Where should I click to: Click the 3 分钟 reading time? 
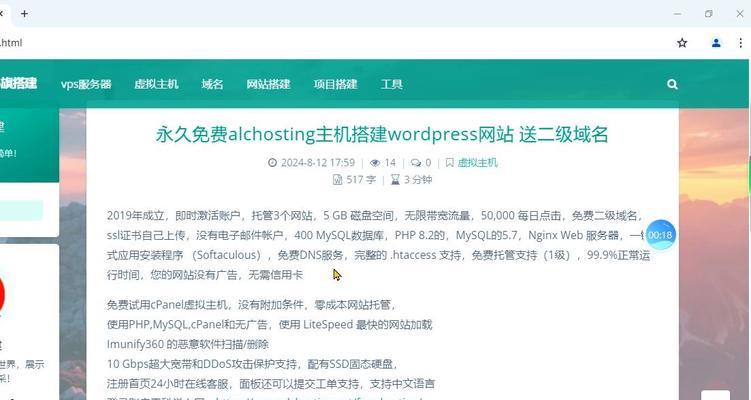point(418,180)
